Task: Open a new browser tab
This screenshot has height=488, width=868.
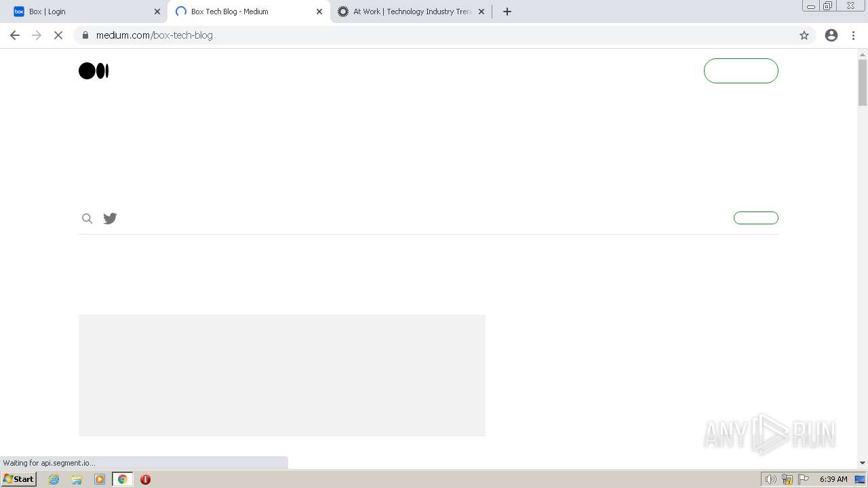Action: [507, 12]
